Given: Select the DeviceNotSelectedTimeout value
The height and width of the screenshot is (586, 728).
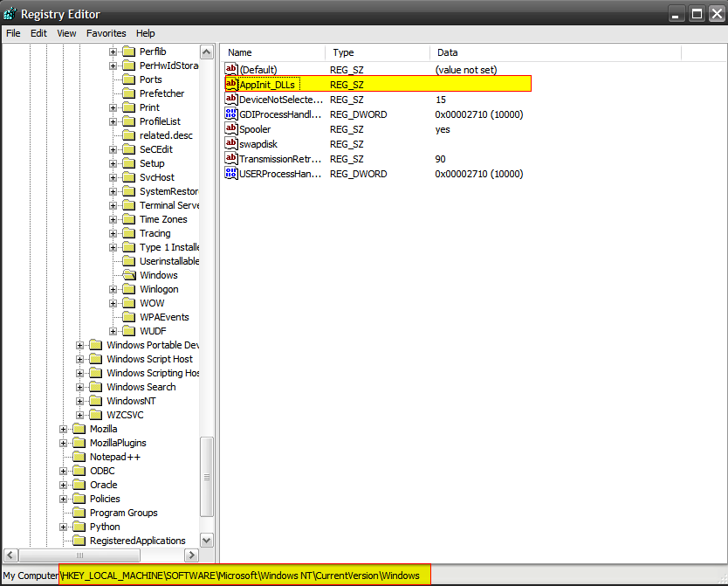Looking at the screenshot, I should click(x=280, y=100).
